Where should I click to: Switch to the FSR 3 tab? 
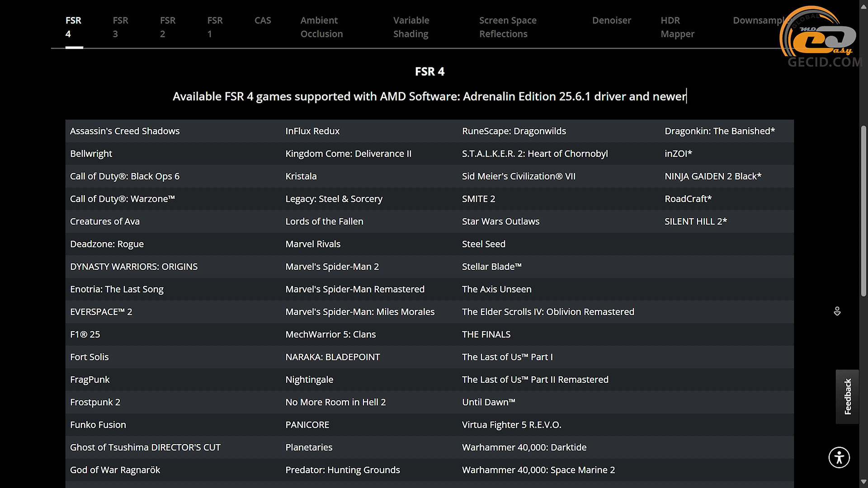click(121, 27)
